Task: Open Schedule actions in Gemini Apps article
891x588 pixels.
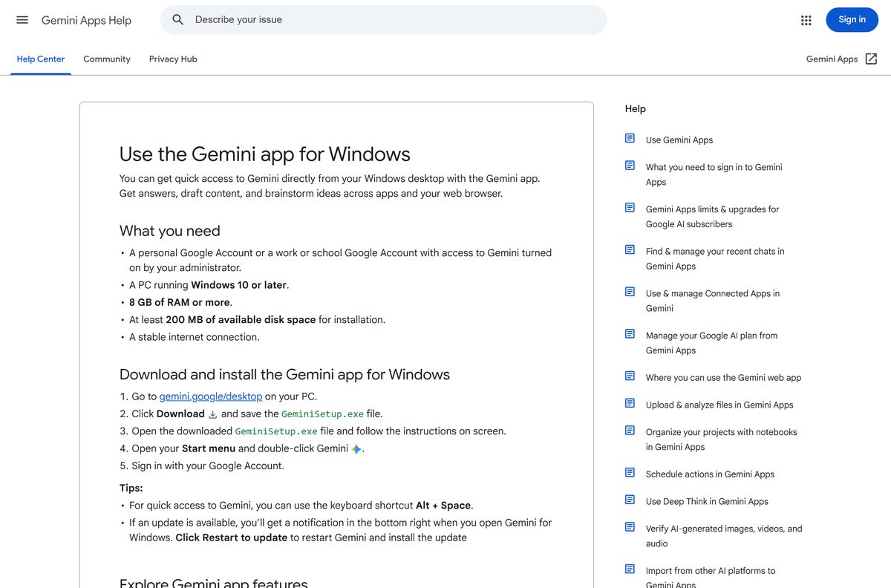Action: pyautogui.click(x=710, y=474)
